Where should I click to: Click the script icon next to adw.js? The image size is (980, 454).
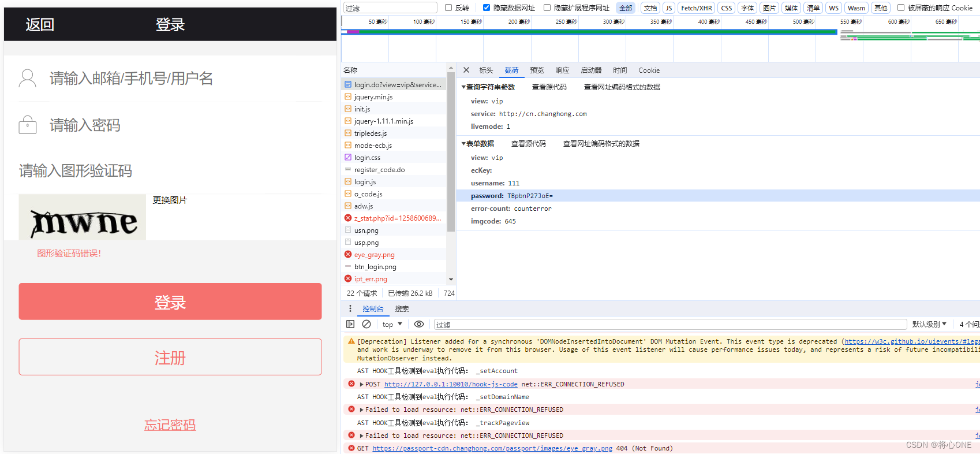coord(348,206)
